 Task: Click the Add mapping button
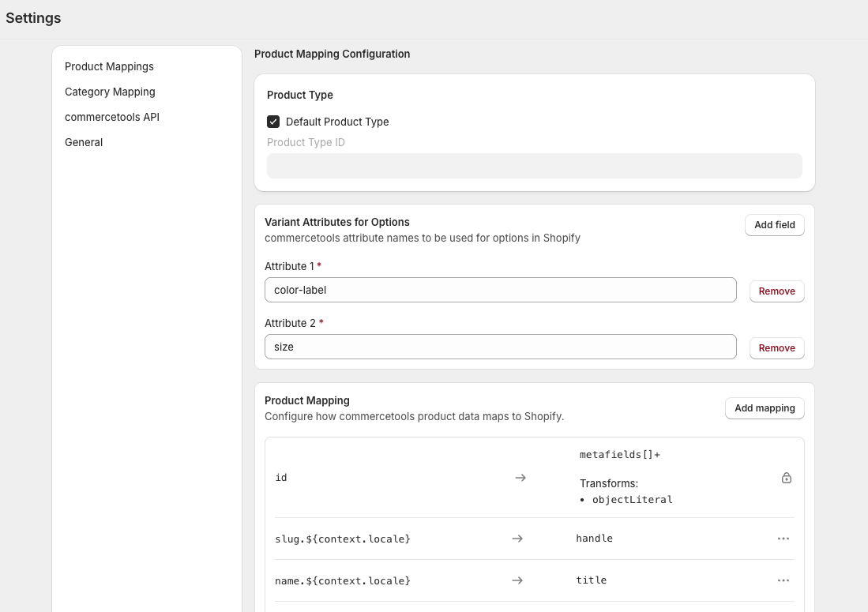click(x=765, y=408)
